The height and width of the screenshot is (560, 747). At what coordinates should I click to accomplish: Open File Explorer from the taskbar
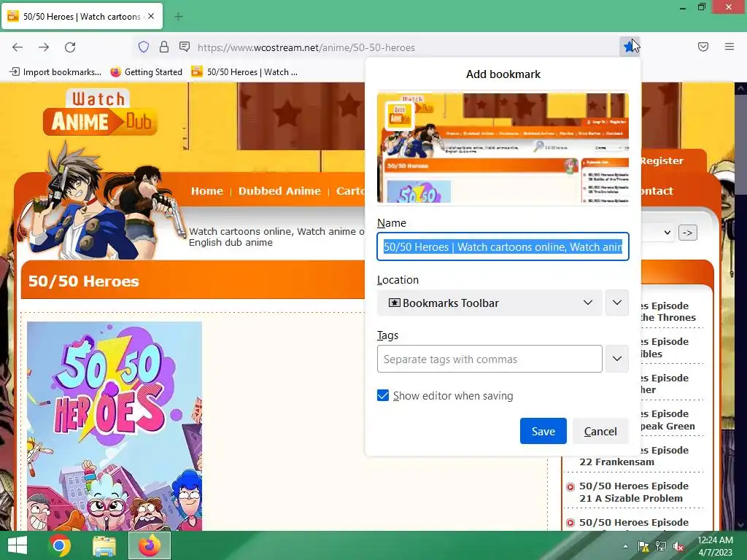(x=104, y=545)
